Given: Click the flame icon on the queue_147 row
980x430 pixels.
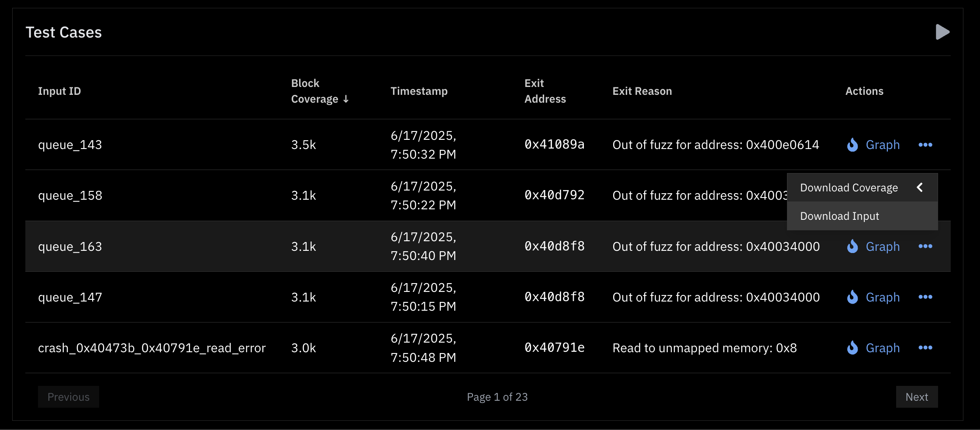Looking at the screenshot, I should pos(852,297).
